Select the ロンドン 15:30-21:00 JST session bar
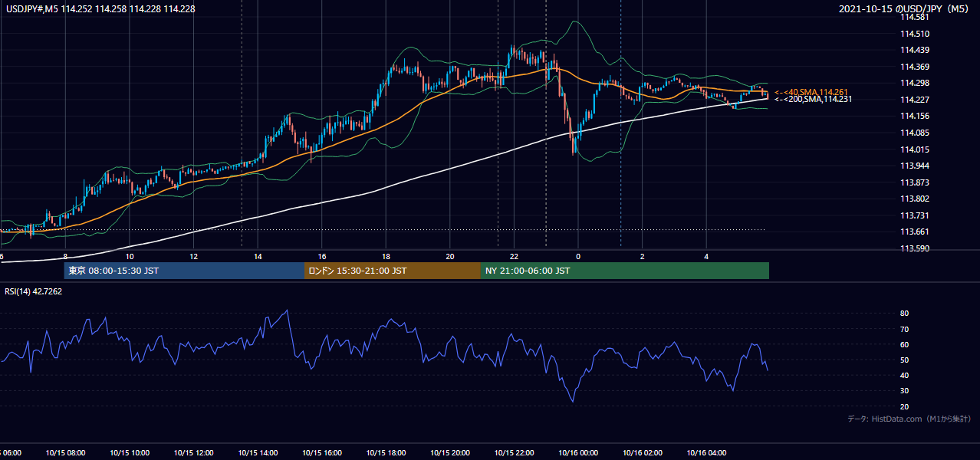 click(x=393, y=271)
